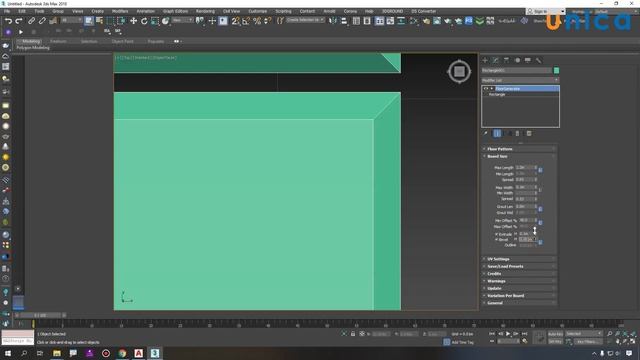
Task: Click the Undo arrow icon
Action: pos(9,21)
